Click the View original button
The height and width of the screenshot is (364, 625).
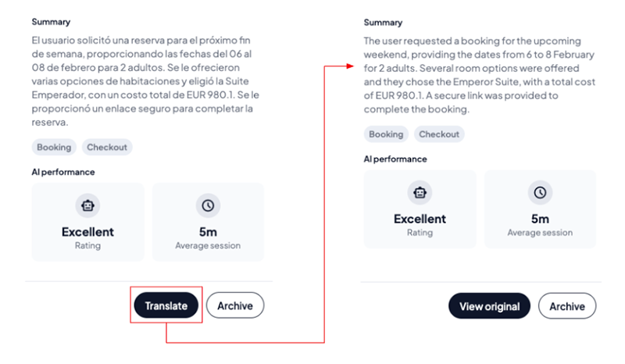(489, 306)
